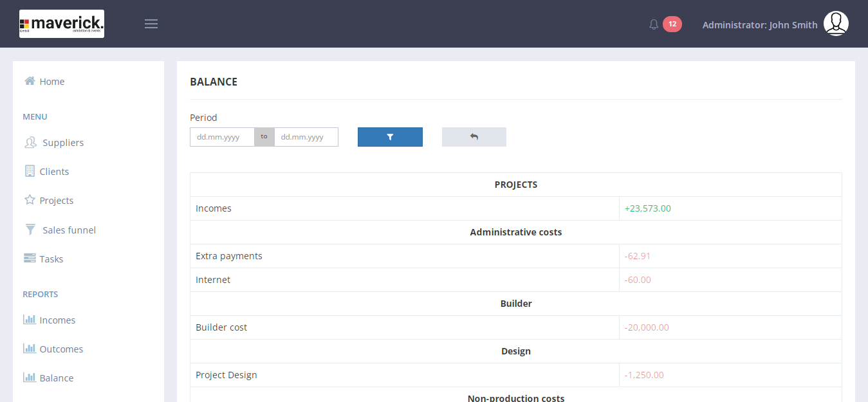The width and height of the screenshot is (868, 402).
Task: Click the period start date field
Action: (x=222, y=137)
